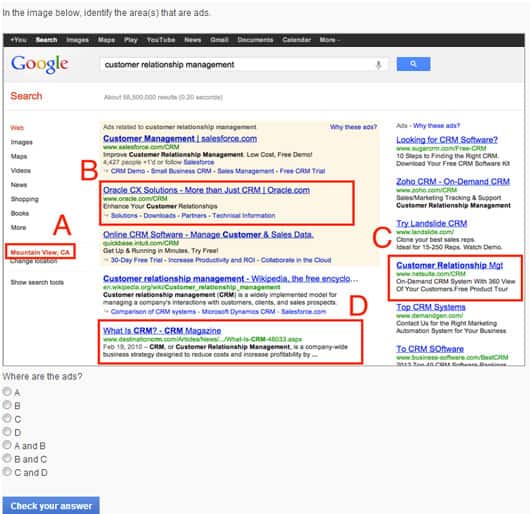Screen dimensions: 530x514
Task: Click 30-Day Free Trial sitelink
Action: (137, 260)
